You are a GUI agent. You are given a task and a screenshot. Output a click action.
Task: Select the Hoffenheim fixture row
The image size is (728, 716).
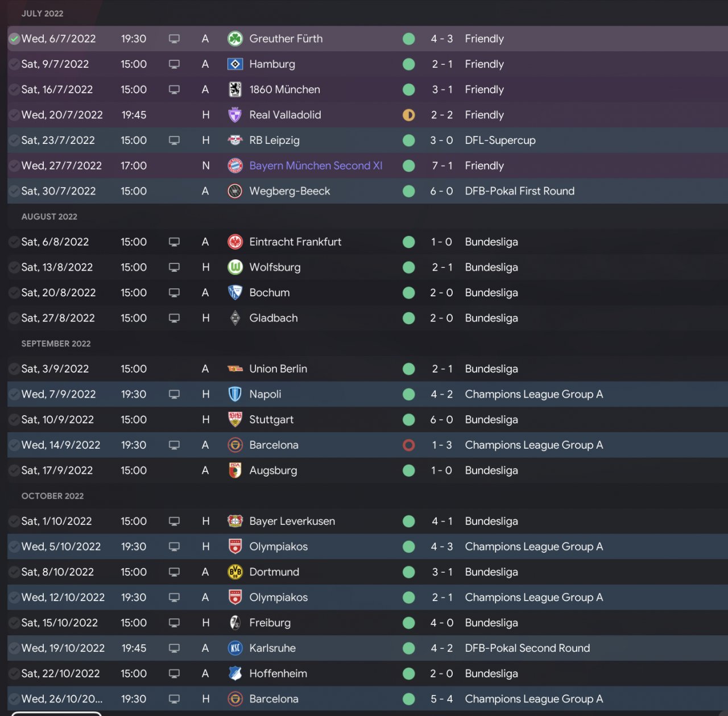click(x=364, y=674)
